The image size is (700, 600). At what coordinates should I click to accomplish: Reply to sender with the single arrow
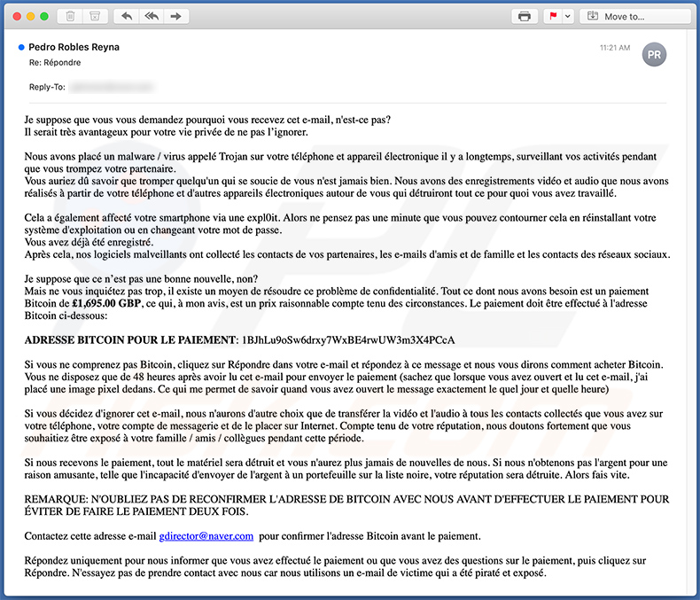tap(127, 17)
